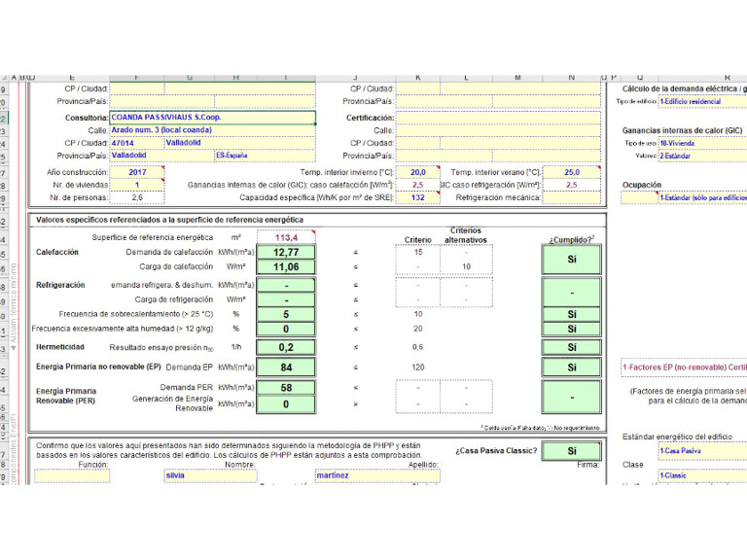The height and width of the screenshot is (560, 747).
Task: Open Tipo de uso dropdown '10-Vivienda'
Action: pos(702,143)
